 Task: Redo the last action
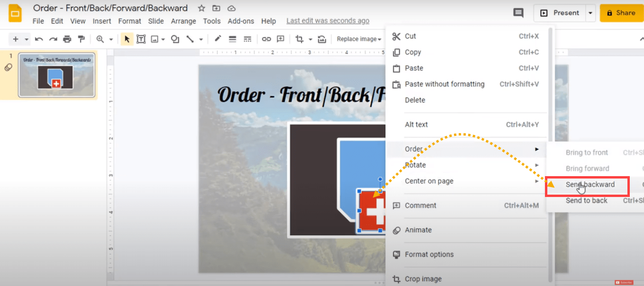click(x=53, y=39)
